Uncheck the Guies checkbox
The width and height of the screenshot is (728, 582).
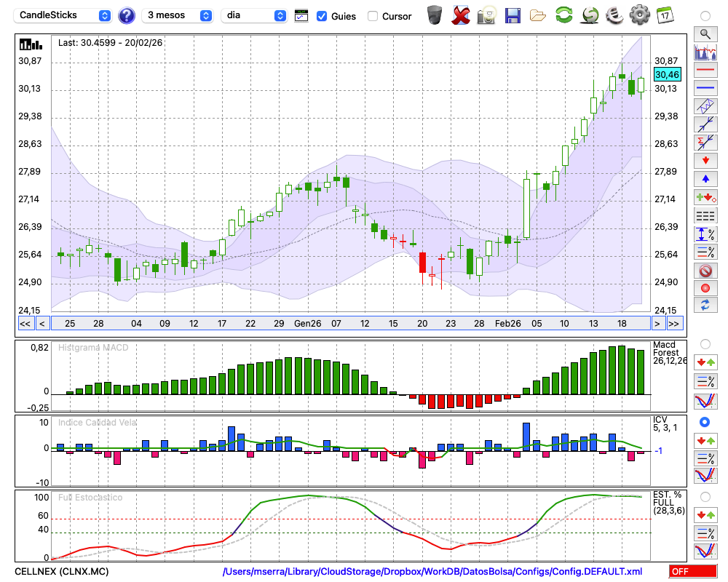pos(322,16)
